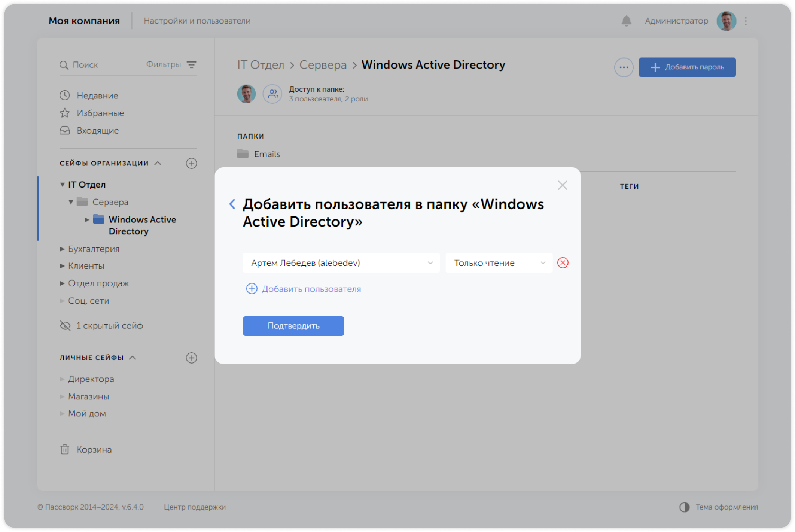The height and width of the screenshot is (532, 795).
Task: Add a new organization safe with plus icon
Action: (191, 163)
